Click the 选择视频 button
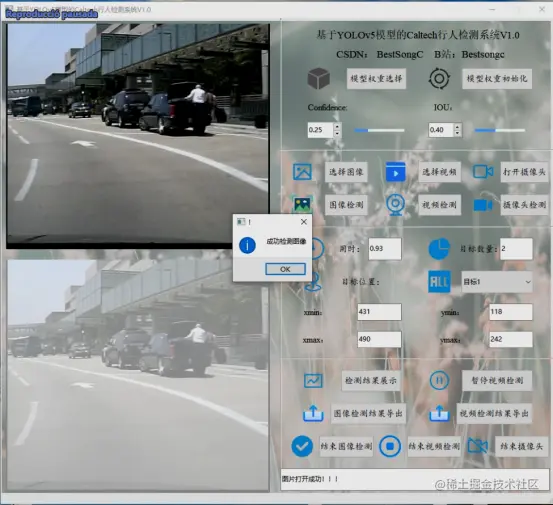 [x=439, y=172]
